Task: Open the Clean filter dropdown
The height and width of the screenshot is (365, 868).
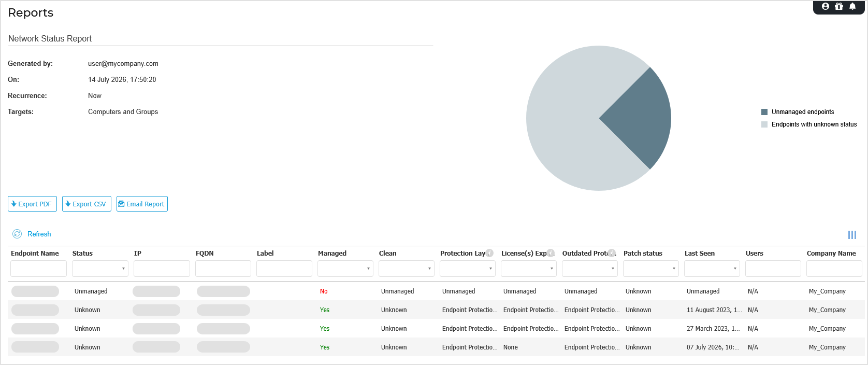Action: pyautogui.click(x=407, y=269)
